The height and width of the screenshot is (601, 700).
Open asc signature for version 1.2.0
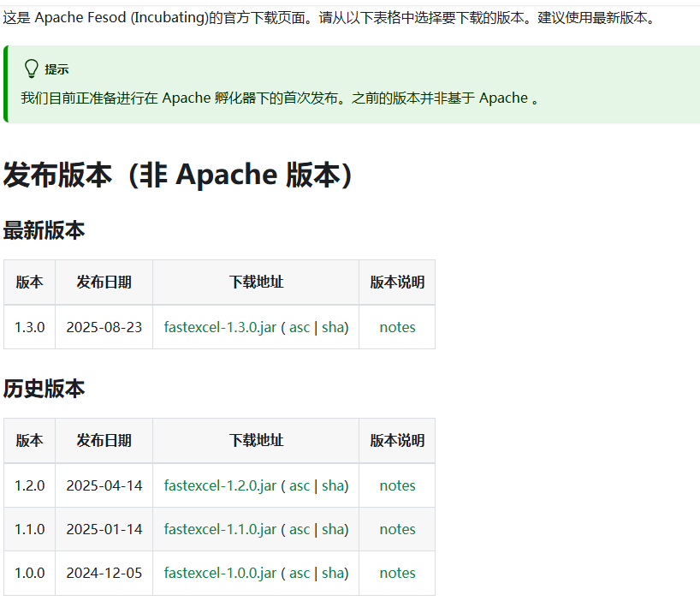tap(300, 485)
